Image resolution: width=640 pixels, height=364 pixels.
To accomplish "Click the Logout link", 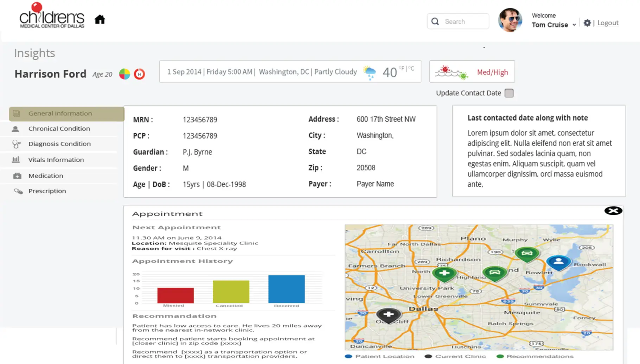I will click(608, 23).
